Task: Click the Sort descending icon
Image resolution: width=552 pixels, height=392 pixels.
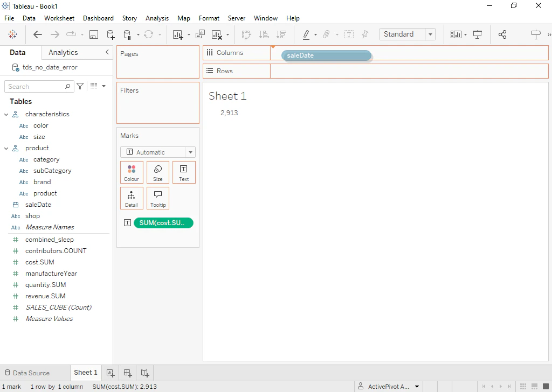Action: click(281, 34)
